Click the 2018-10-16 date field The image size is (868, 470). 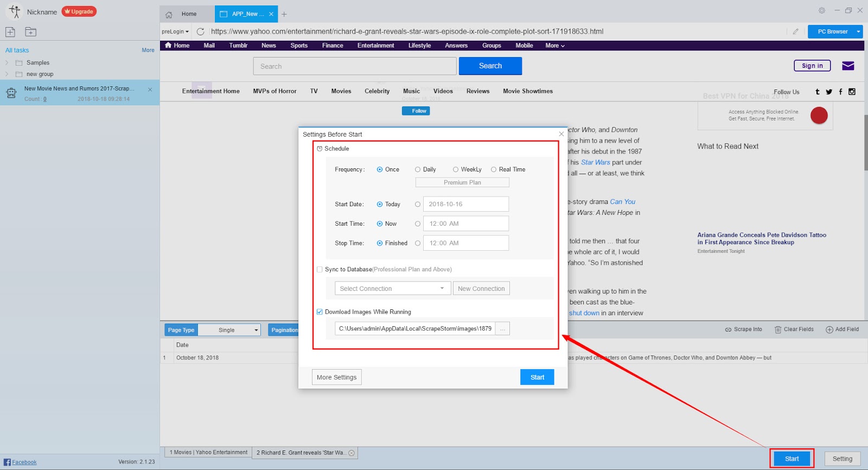point(466,204)
